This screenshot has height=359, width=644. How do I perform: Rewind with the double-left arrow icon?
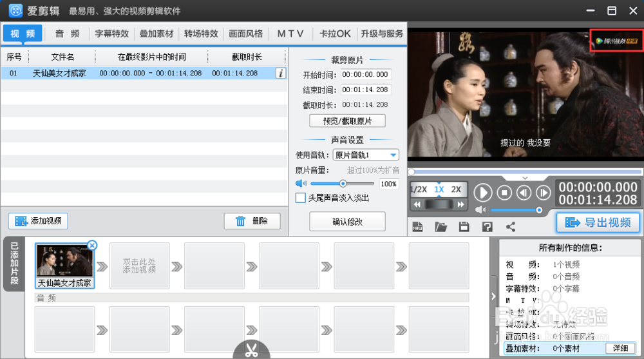417,204
